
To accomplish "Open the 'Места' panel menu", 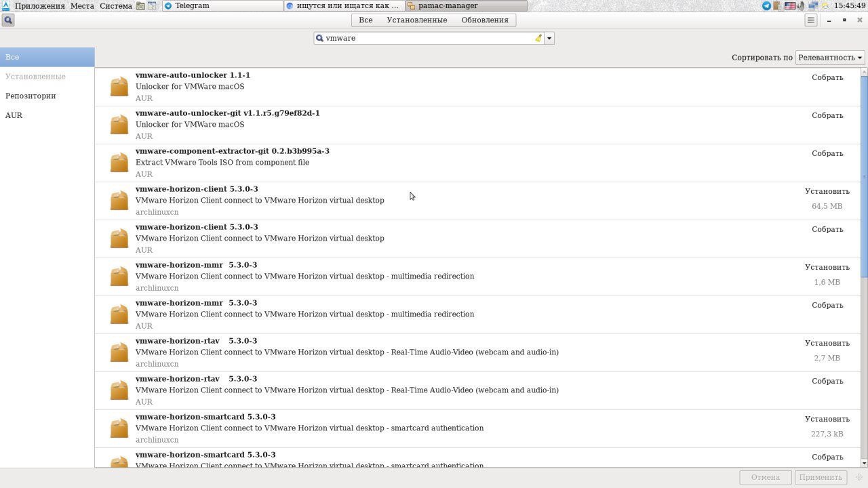I will pyautogui.click(x=82, y=5).
